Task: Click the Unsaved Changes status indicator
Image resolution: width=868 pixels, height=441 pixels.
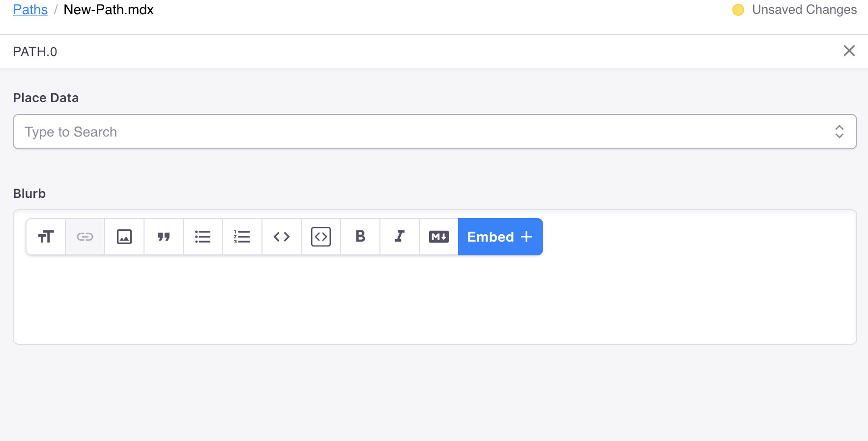Action: click(794, 10)
